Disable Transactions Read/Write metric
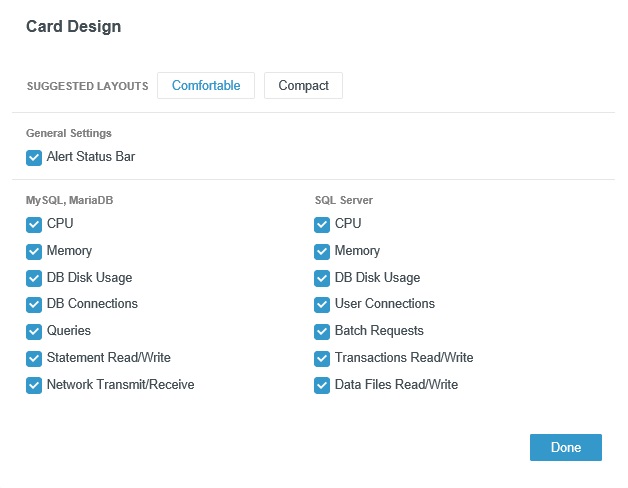 tap(322, 359)
